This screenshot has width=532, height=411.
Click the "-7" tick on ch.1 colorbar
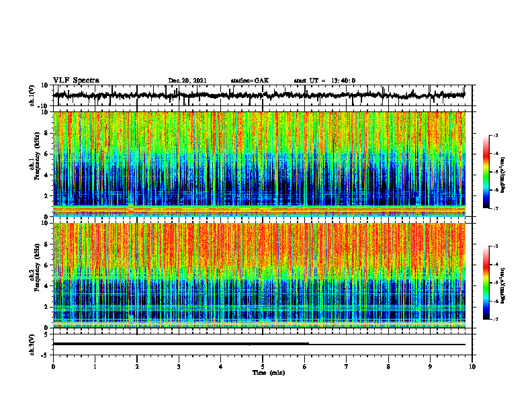pos(495,208)
